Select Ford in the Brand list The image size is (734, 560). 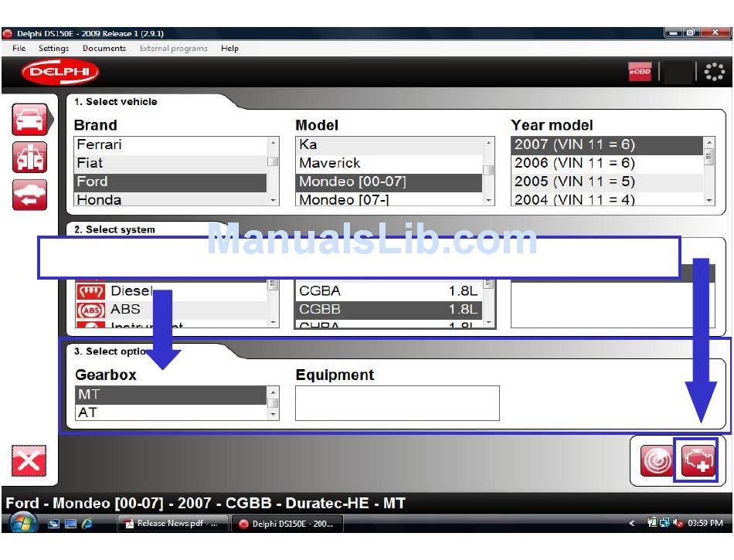(171, 182)
